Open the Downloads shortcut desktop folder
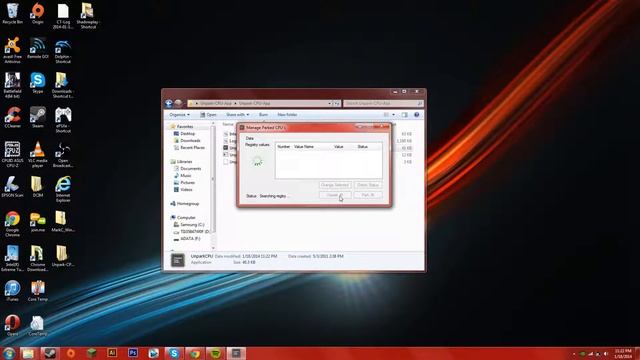Image resolution: width=640 pixels, height=360 pixels. click(x=63, y=85)
